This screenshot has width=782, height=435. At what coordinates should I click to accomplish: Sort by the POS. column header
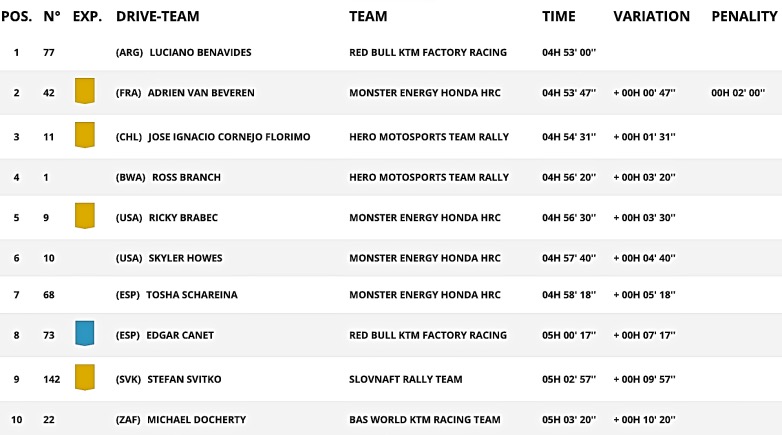pyautogui.click(x=17, y=17)
